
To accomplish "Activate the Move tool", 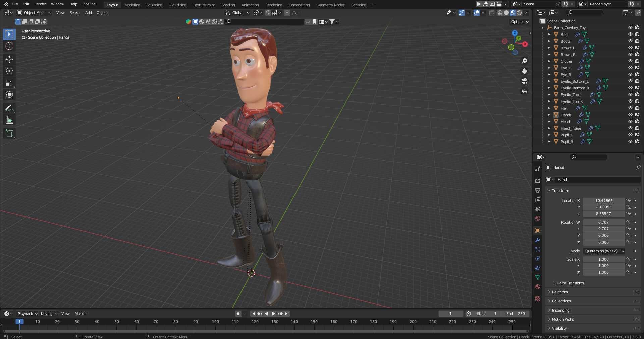I will coord(9,59).
